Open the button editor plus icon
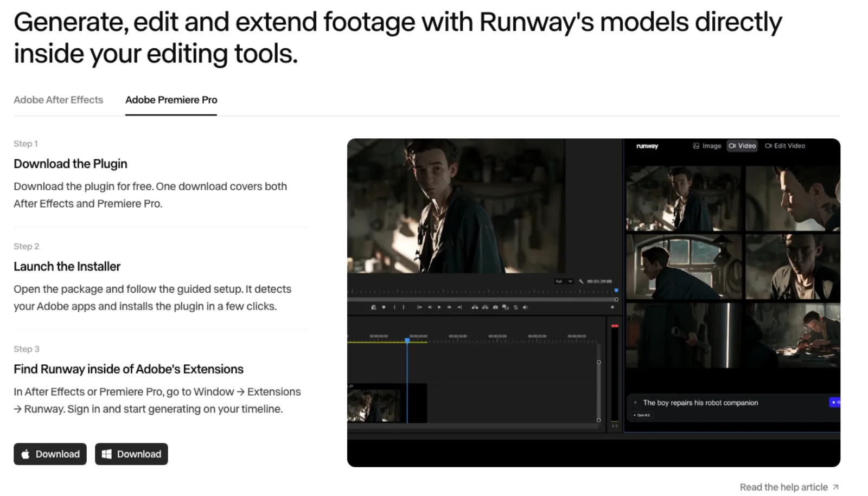Screen dimensions: 868x496 pyautogui.click(x=612, y=307)
